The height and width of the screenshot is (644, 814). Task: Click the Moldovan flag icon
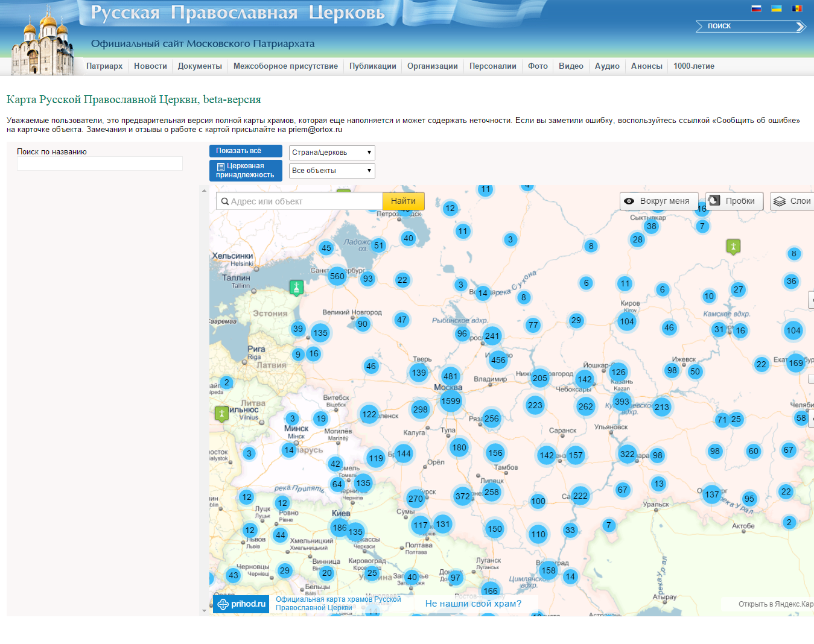coord(797,8)
